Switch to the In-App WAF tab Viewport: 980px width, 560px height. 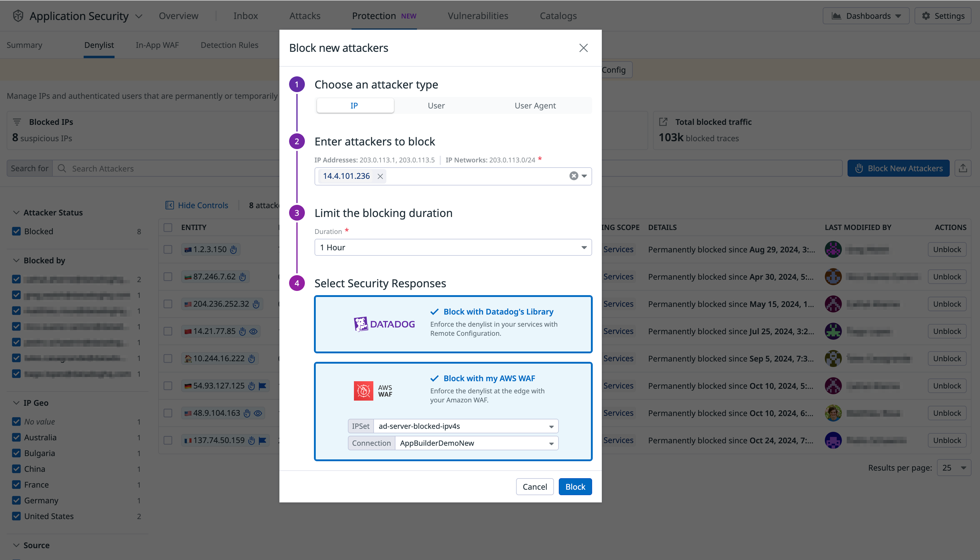pos(157,45)
